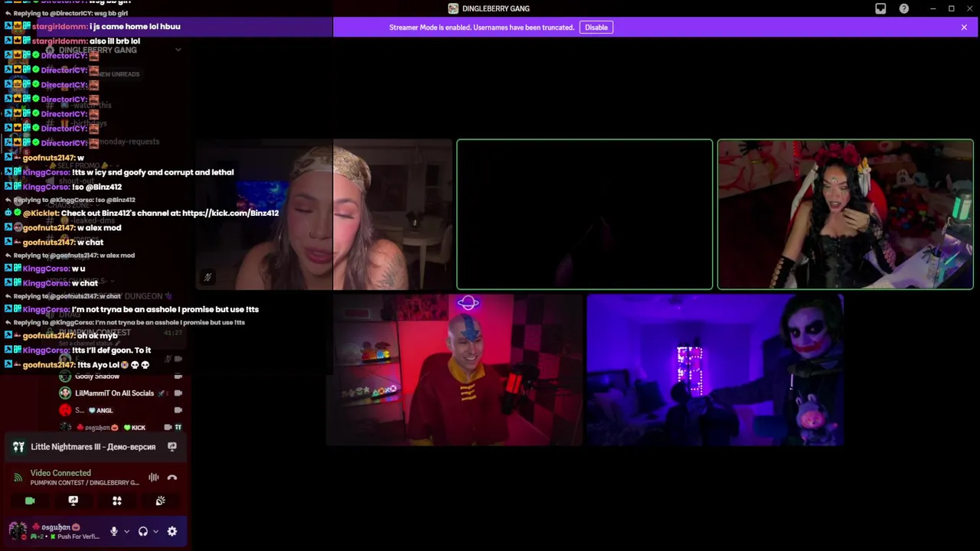This screenshot has height=551, width=980.
Task: Click the Share Your Screen button
Action: click(73, 500)
